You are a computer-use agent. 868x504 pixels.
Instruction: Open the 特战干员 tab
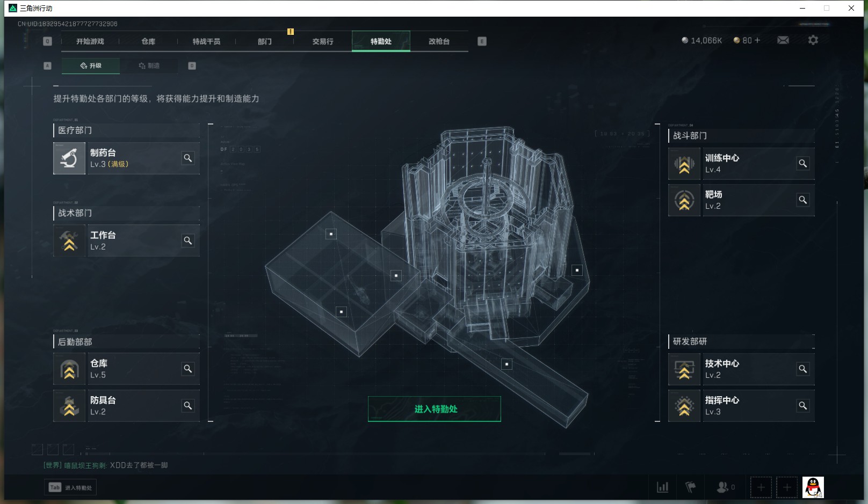coord(206,41)
